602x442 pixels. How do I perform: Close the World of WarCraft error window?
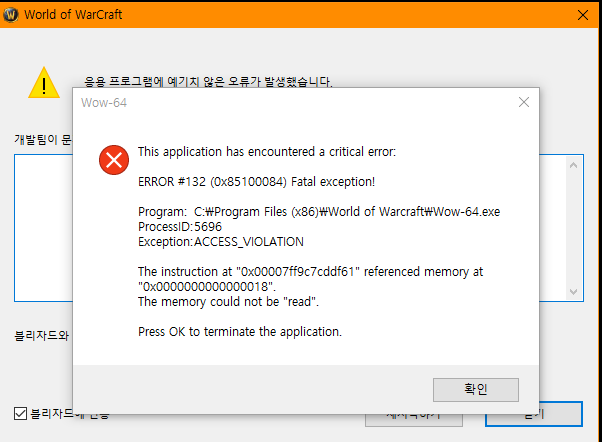click(x=583, y=15)
